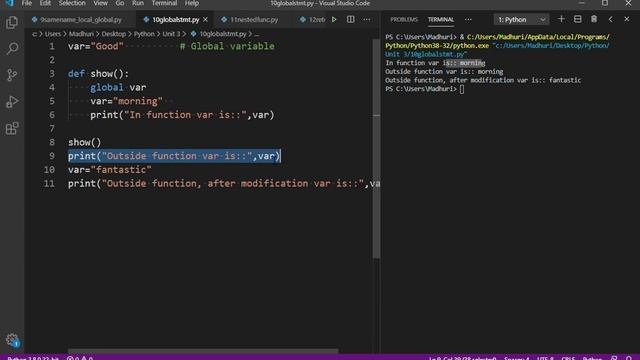Run Python file with play button
Screen dimensions: 640x360
pyautogui.click(x=334, y=19)
